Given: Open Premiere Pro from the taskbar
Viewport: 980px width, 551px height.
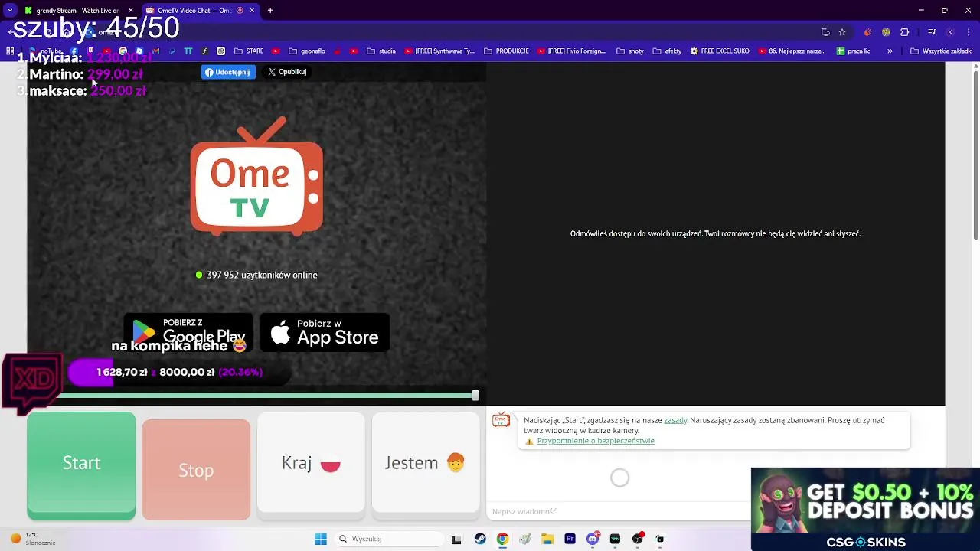Looking at the screenshot, I should (570, 539).
